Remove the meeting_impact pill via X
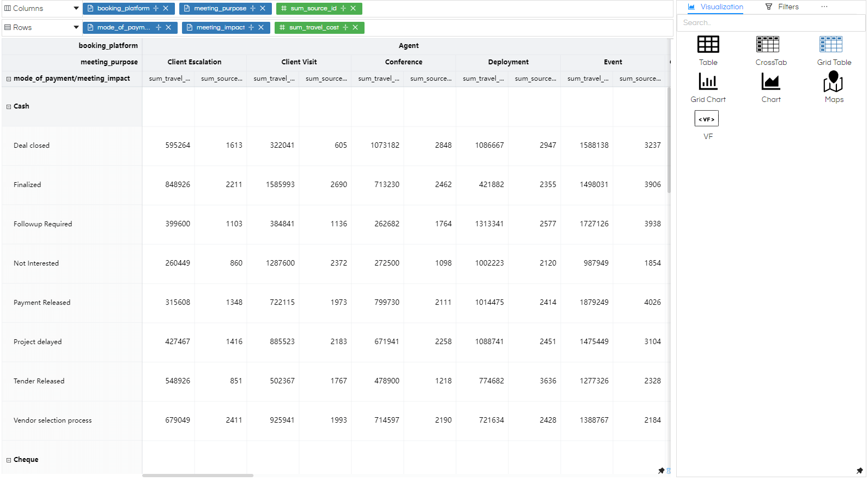 coord(261,27)
